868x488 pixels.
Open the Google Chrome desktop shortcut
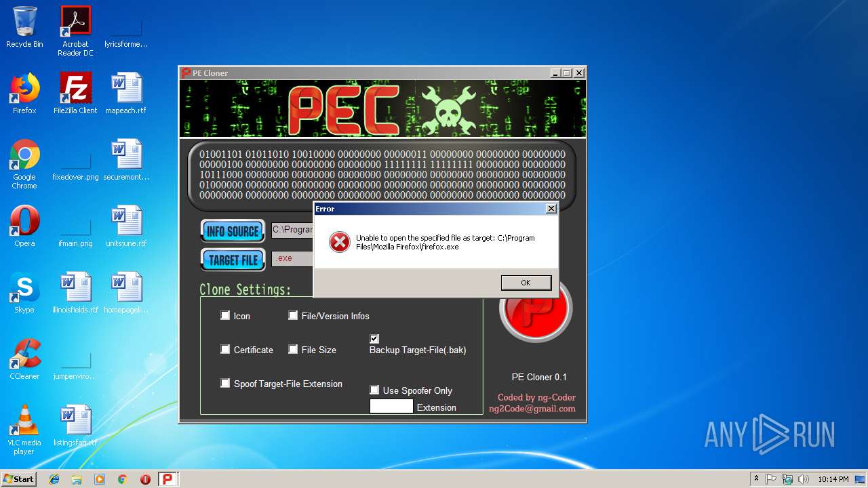click(x=24, y=164)
